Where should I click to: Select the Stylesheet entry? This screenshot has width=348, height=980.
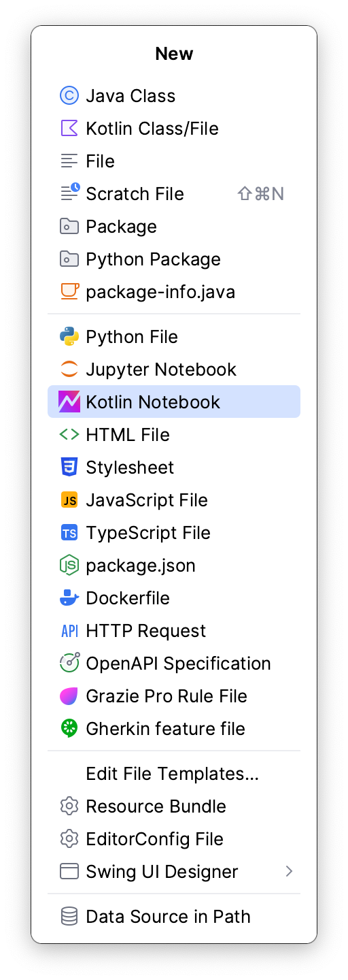[x=174, y=468]
